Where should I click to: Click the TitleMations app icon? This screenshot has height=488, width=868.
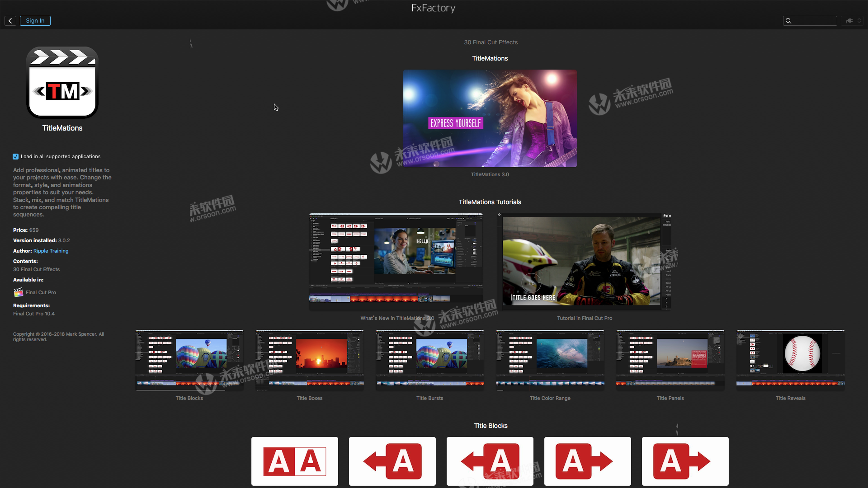tap(62, 83)
